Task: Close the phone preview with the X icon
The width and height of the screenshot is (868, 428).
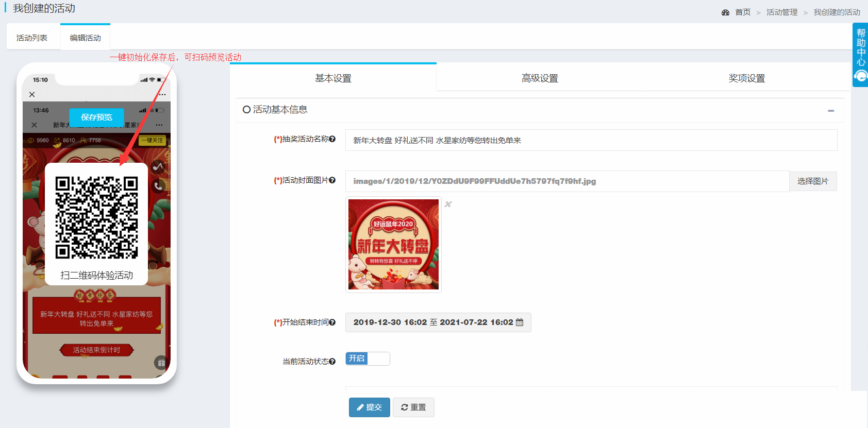Action: 32,95
